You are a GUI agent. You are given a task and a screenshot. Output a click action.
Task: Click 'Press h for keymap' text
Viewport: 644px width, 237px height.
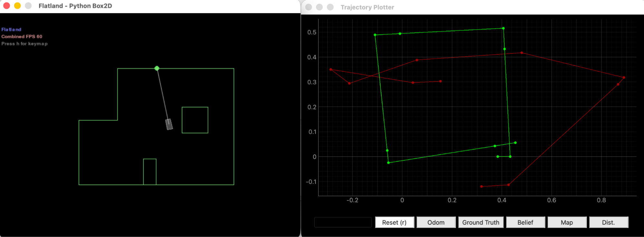[24, 44]
